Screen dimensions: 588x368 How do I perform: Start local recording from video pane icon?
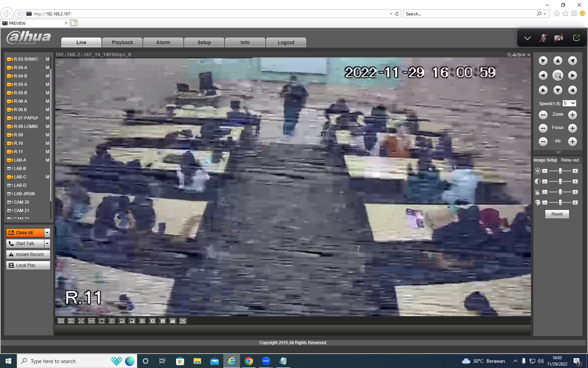pyautogui.click(x=514, y=55)
